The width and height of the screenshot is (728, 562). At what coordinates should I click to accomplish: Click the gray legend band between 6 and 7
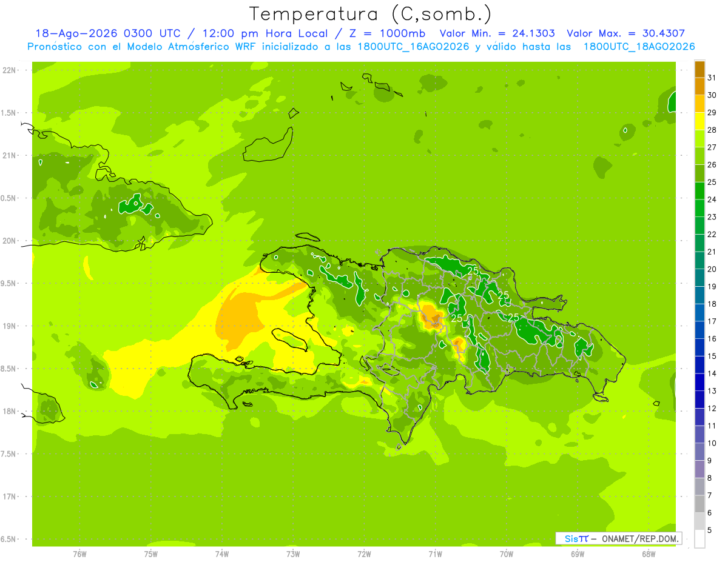(x=699, y=504)
